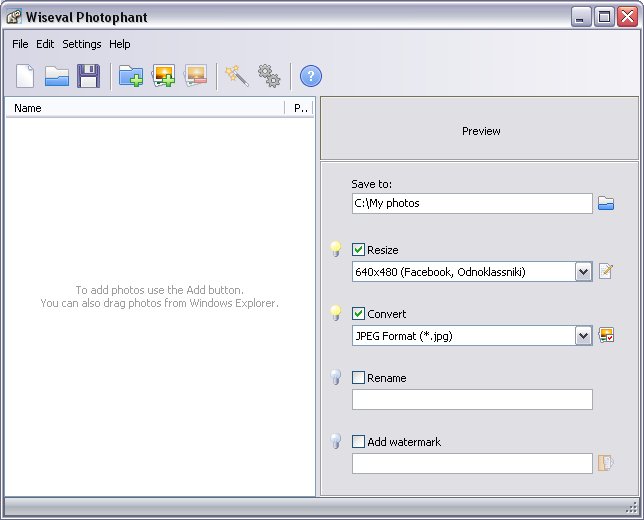Click the truncated P.. column header
The image size is (644, 520).
pos(299,108)
